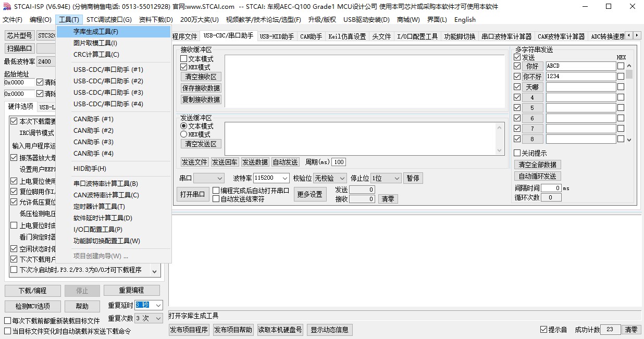Switch to the 头文件 tab
The image size is (644, 339).
[x=381, y=36]
